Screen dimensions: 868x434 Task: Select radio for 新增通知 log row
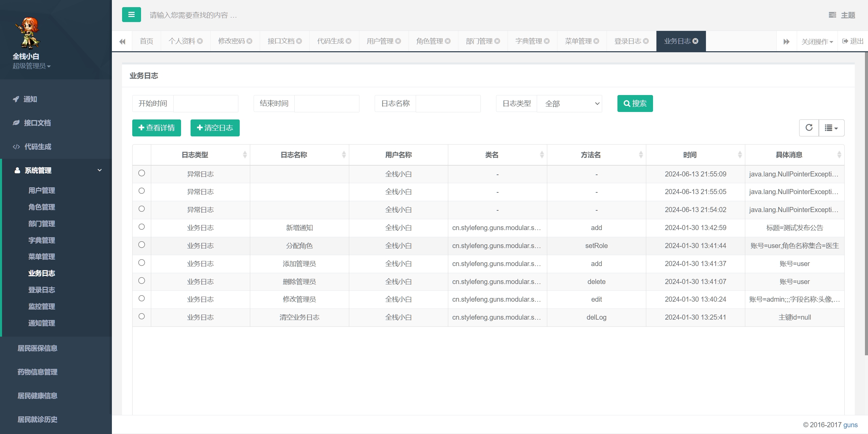click(142, 227)
